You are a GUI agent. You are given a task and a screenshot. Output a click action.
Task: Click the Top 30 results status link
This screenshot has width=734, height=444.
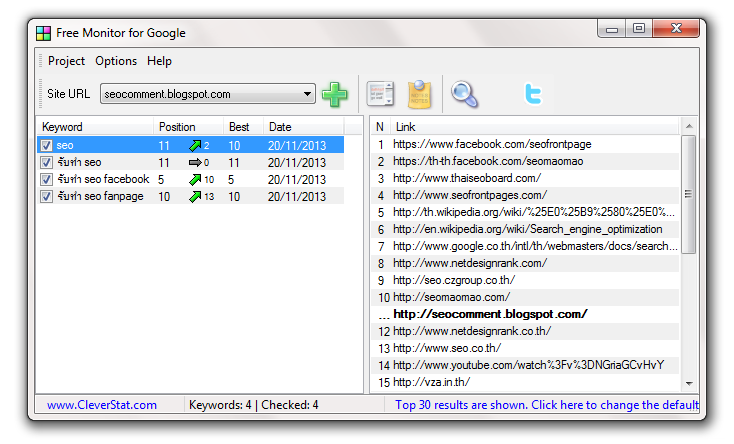pyautogui.click(x=547, y=405)
